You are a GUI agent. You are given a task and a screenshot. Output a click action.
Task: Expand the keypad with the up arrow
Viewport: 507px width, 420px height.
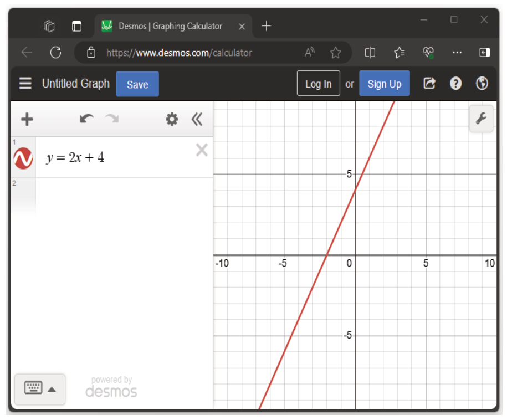pyautogui.click(x=52, y=390)
